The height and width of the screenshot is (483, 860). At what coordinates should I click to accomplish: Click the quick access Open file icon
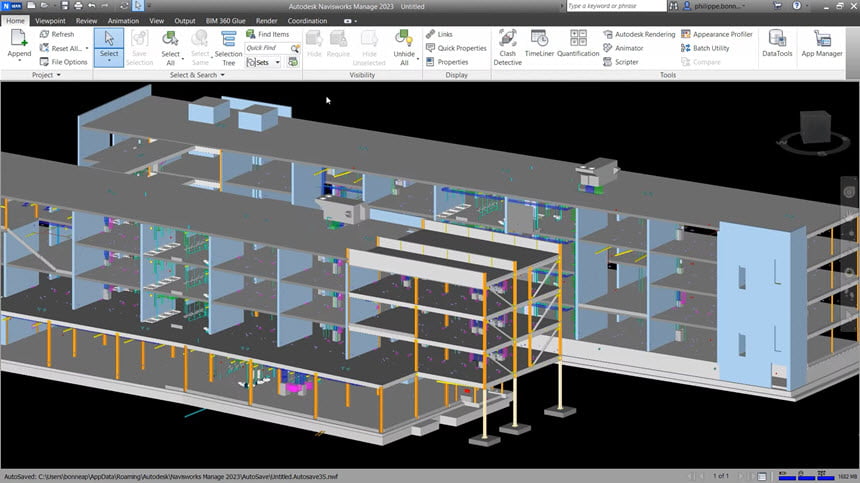point(45,6)
